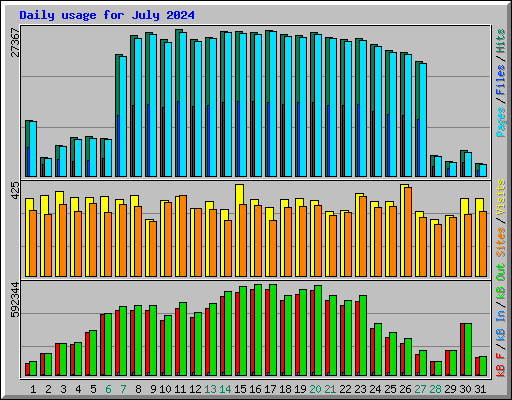Click day 19 on the x-axis

click(x=300, y=389)
